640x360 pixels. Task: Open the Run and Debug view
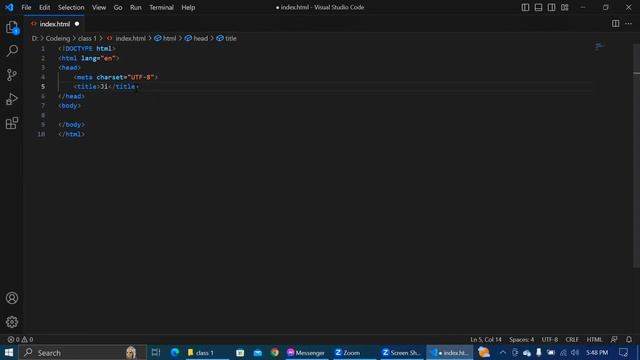[12, 99]
